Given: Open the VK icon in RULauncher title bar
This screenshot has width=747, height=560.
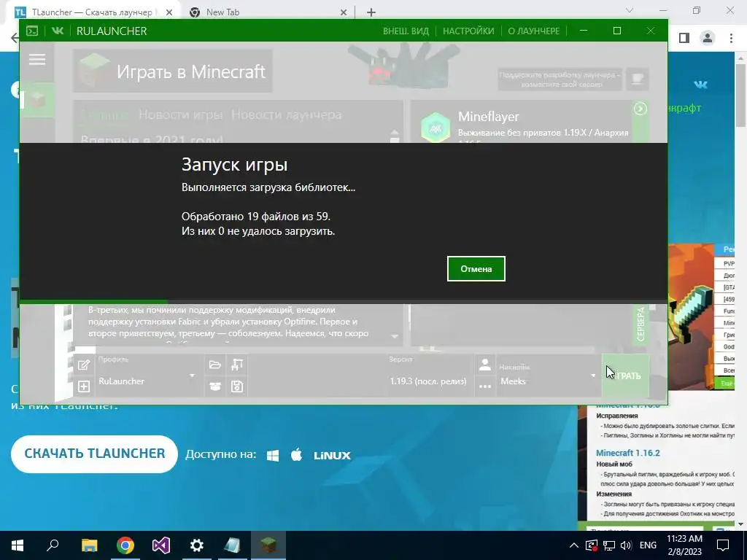Looking at the screenshot, I should tap(57, 31).
